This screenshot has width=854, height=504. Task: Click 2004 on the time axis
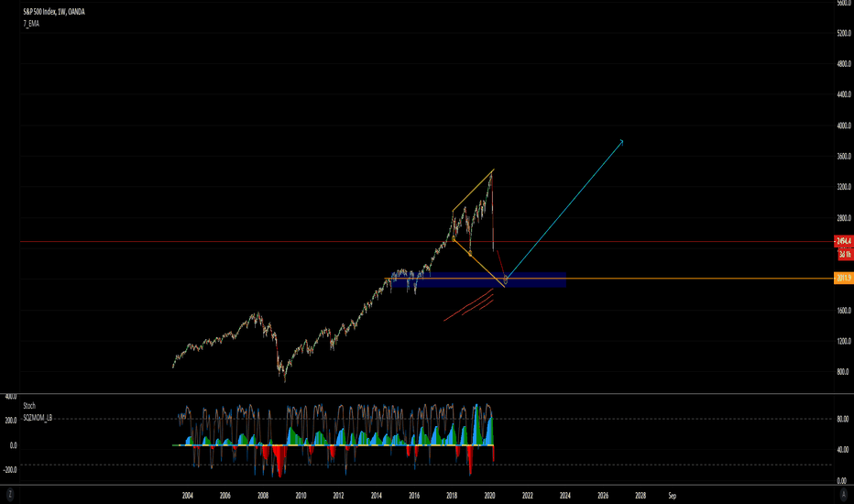pos(187,495)
